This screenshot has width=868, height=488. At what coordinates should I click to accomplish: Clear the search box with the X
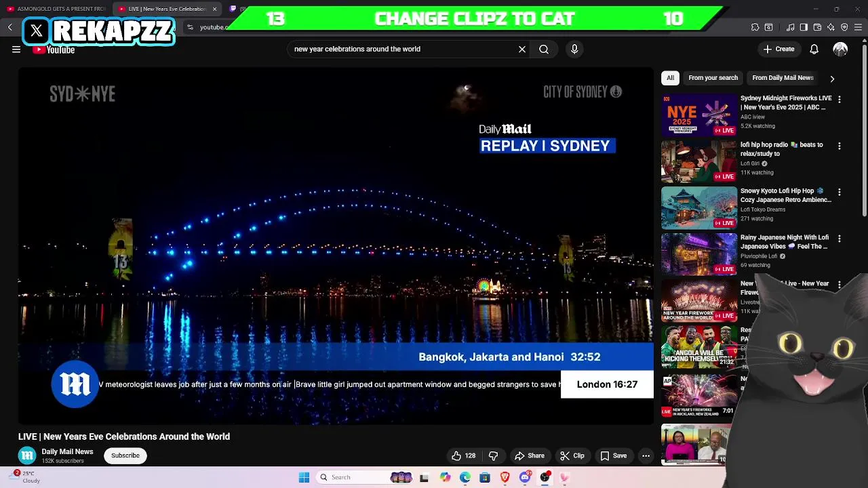tap(522, 49)
